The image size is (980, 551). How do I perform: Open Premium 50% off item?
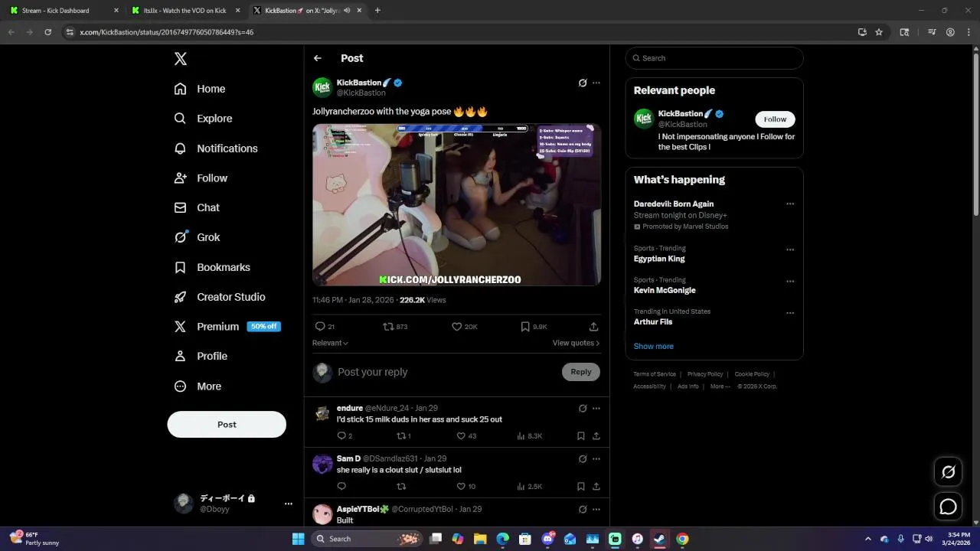227,327
